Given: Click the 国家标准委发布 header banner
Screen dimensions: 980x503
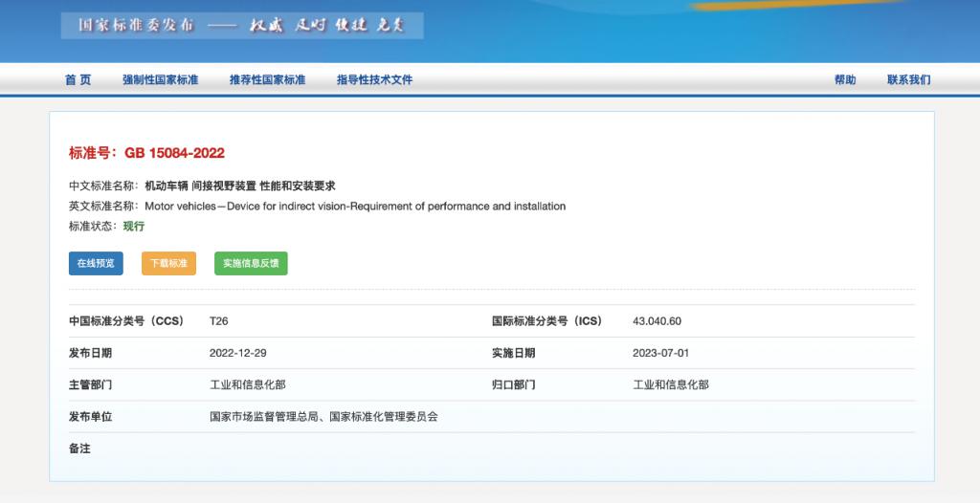Looking at the screenshot, I should (x=242, y=26).
